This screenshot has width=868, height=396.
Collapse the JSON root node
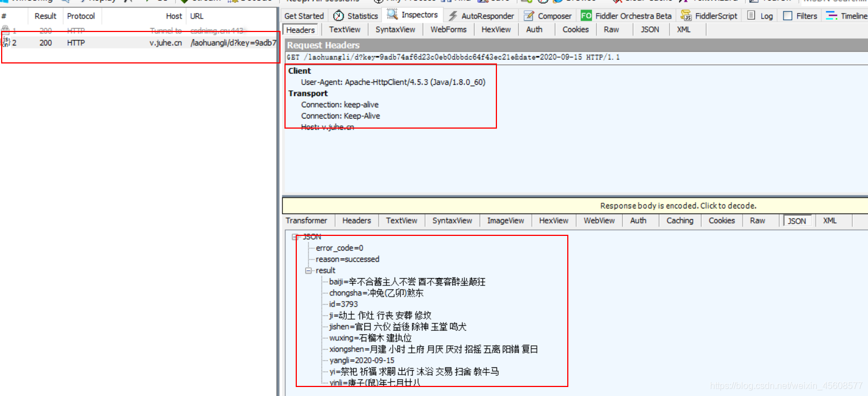[295, 237]
